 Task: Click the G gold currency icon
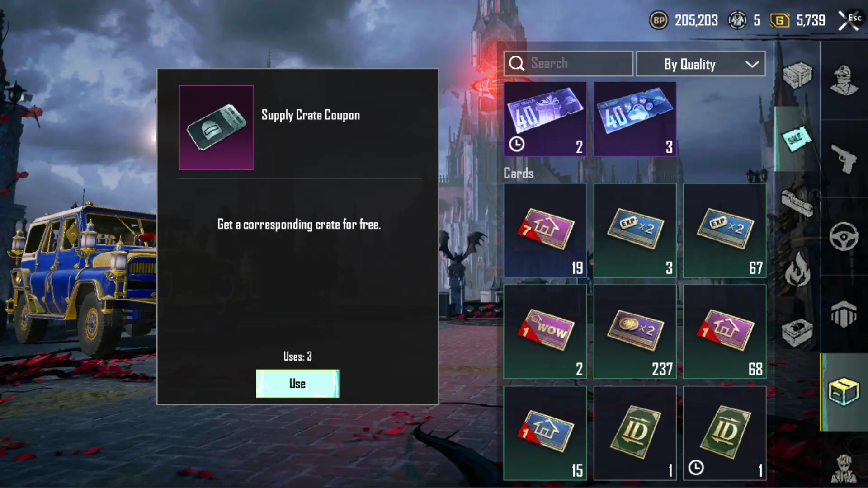(779, 20)
